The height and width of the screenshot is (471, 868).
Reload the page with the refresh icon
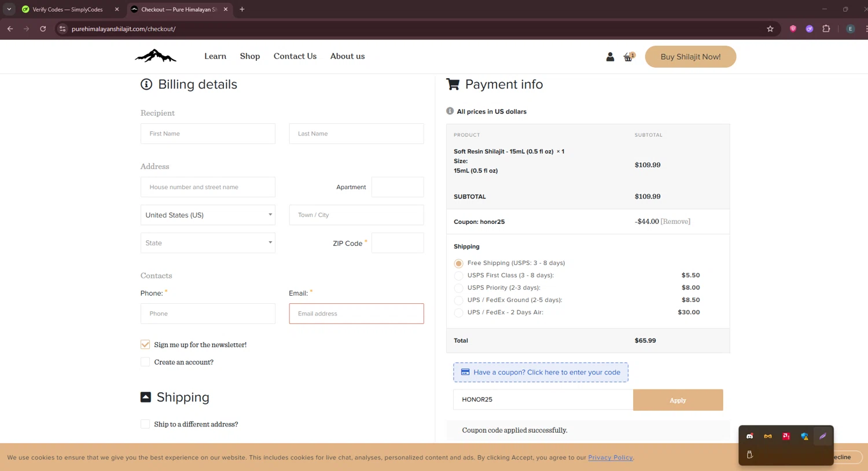coord(43,28)
